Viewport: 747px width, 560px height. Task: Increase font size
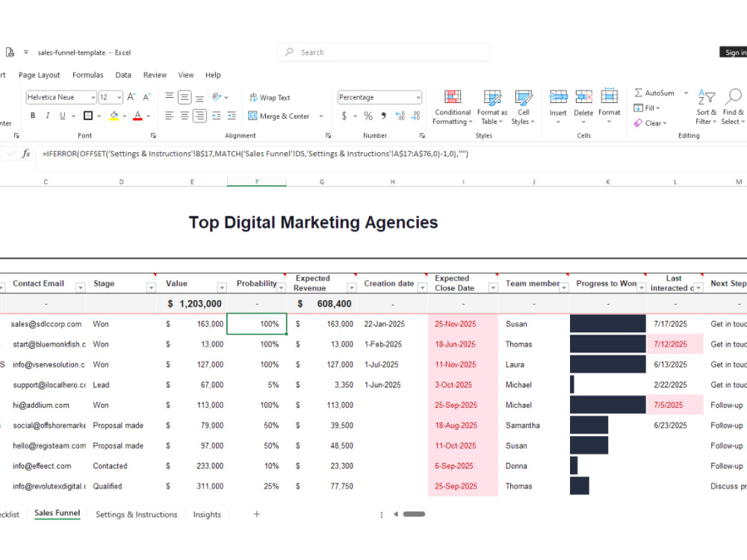(x=131, y=97)
